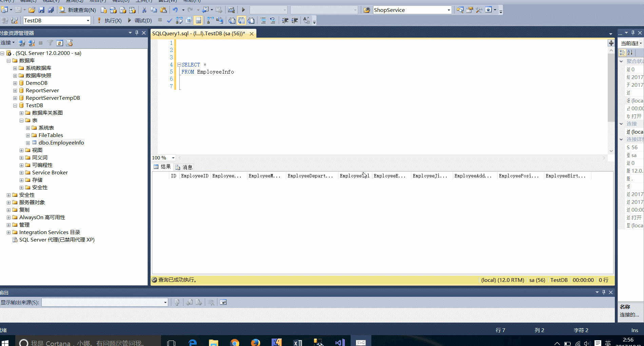Start debugging with 调试(D) button
Image resolution: width=644 pixels, height=346 pixels.
139,20
